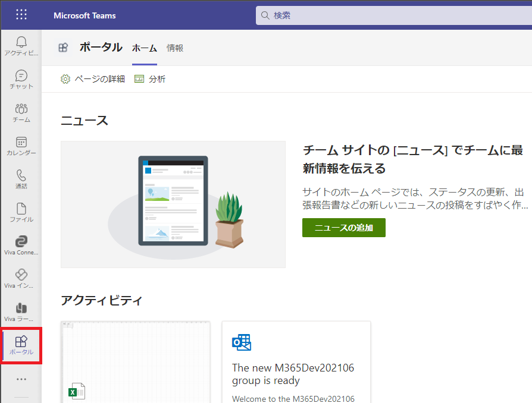Go to Teams (チーム) in sidebar
This screenshot has height=403, width=532.
pyautogui.click(x=21, y=112)
